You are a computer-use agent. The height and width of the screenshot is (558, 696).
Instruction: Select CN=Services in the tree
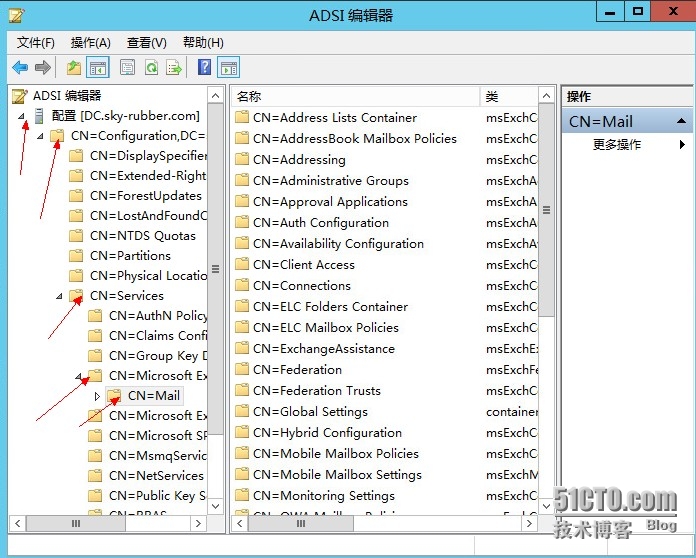pyautogui.click(x=127, y=296)
